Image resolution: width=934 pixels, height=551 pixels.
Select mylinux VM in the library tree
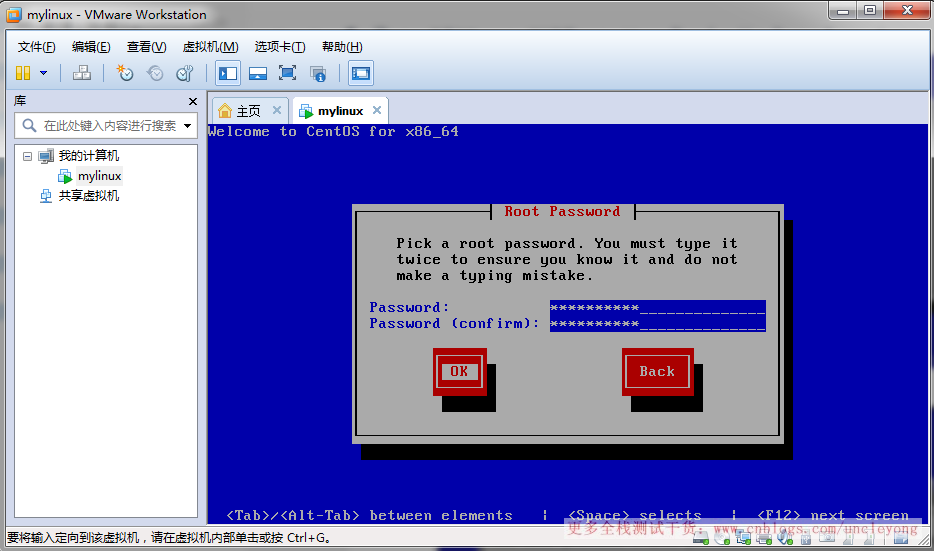click(99, 176)
